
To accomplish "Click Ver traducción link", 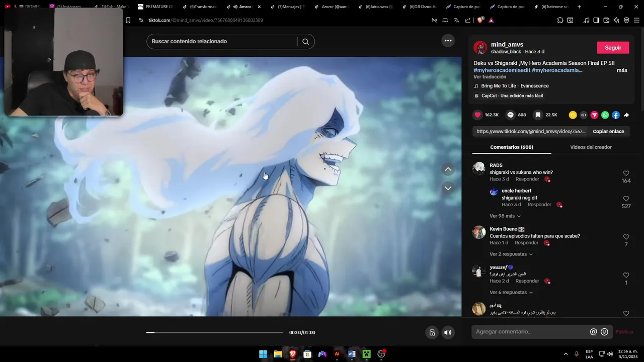I will [490, 77].
